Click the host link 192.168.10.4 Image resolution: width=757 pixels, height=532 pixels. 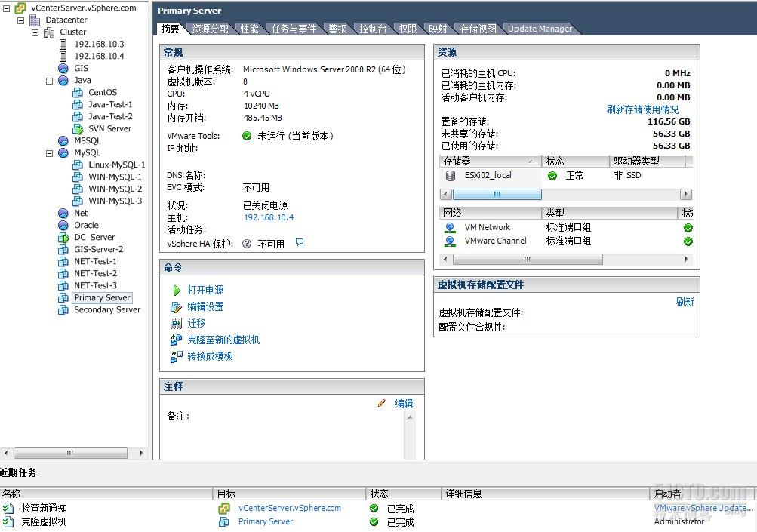point(269,217)
